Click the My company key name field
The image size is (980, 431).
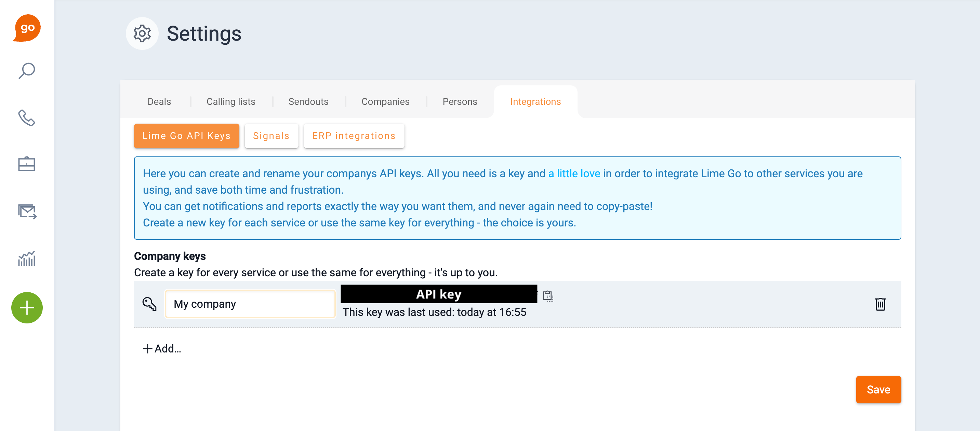point(250,304)
